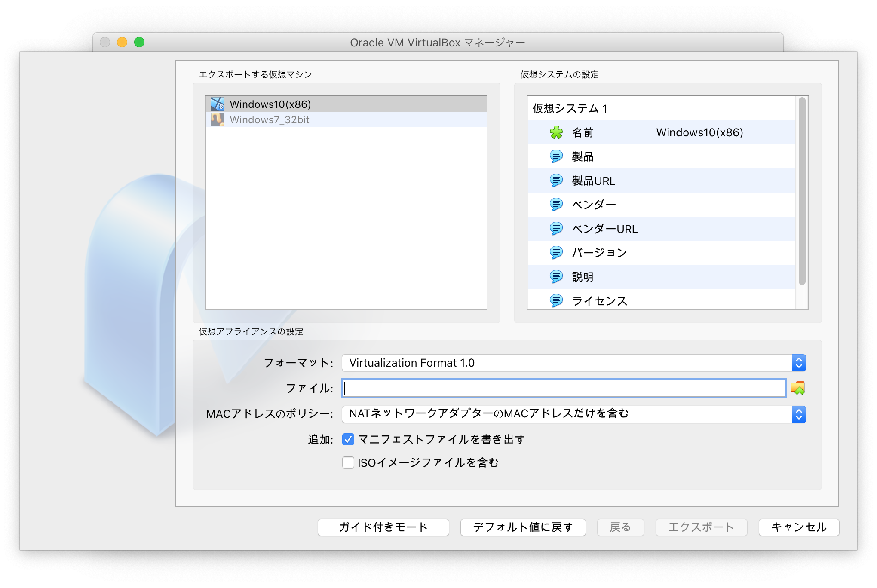Click the comment bubble icon for 製品
The height and width of the screenshot is (588, 877).
[x=557, y=156]
